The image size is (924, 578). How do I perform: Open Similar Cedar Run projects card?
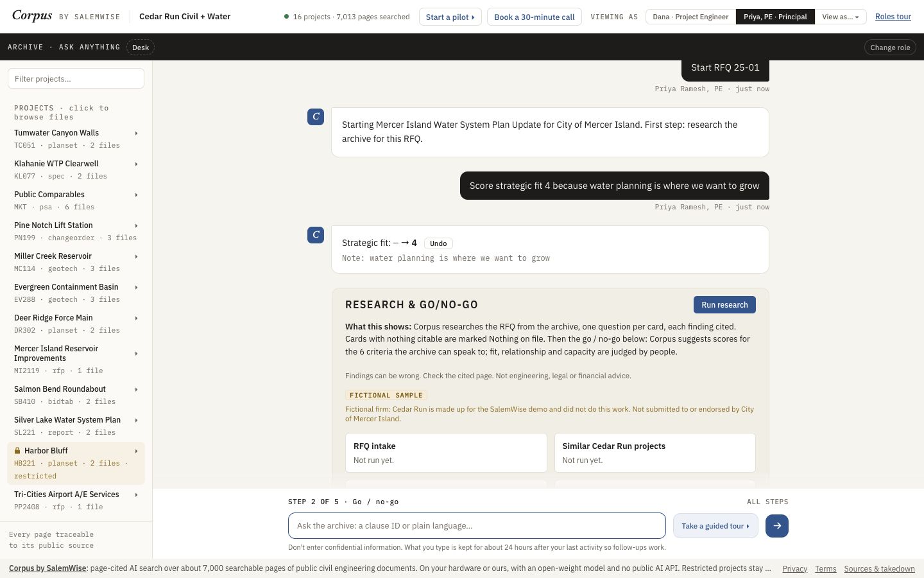(654, 453)
